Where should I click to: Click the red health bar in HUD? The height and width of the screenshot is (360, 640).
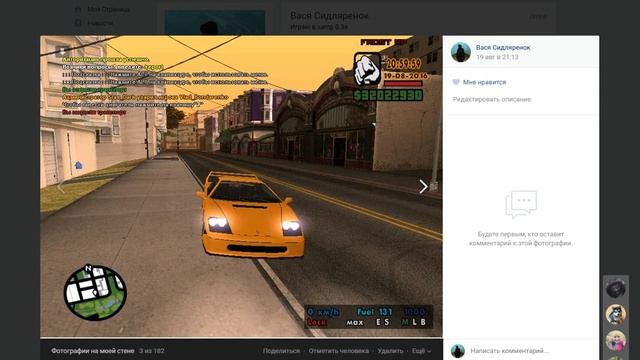tap(403, 84)
